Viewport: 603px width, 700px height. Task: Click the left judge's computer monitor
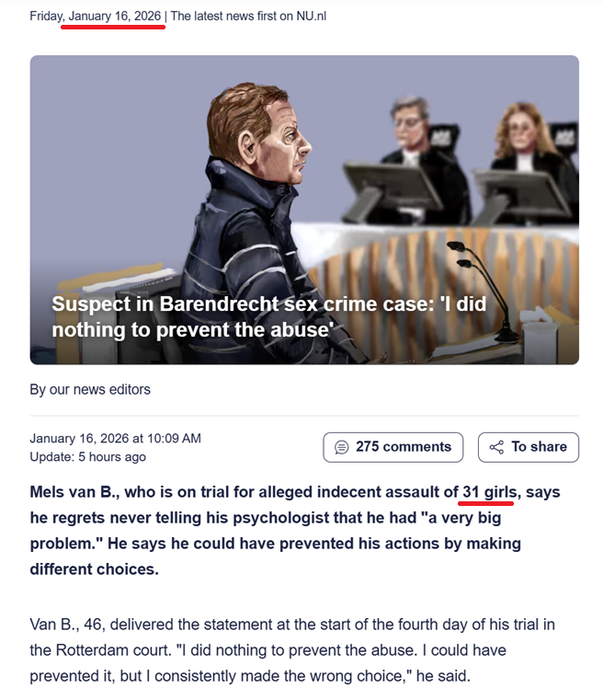click(393, 189)
